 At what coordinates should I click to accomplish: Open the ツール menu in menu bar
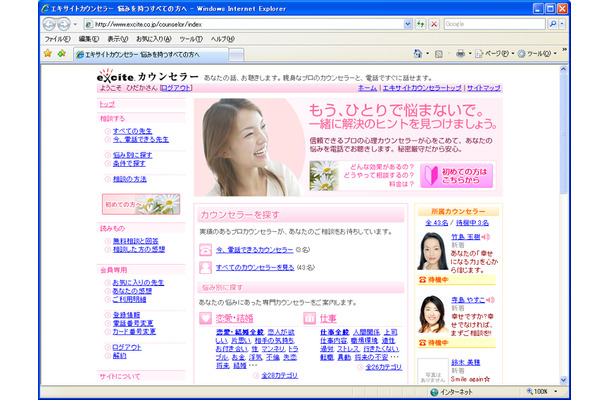click(x=191, y=39)
